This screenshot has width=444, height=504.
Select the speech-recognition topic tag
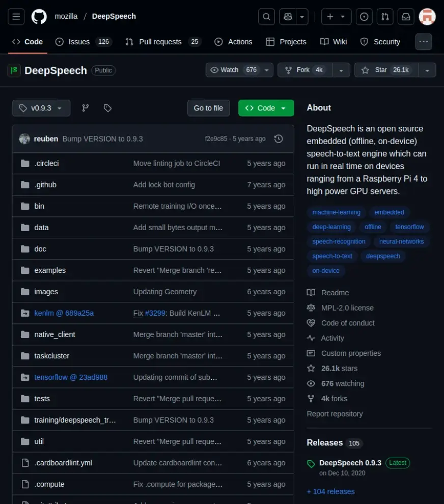[x=339, y=241]
